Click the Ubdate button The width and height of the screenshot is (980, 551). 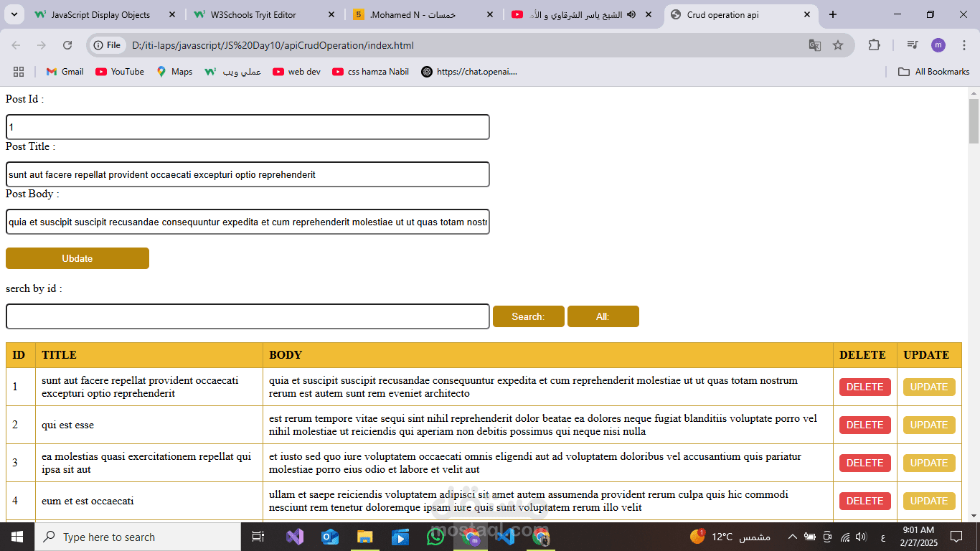77,258
